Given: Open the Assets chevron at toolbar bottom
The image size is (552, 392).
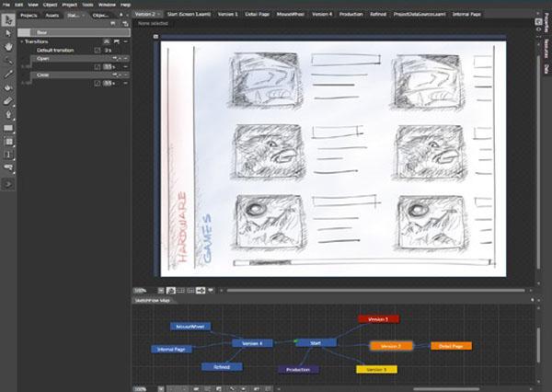Looking at the screenshot, I should click(x=8, y=184).
